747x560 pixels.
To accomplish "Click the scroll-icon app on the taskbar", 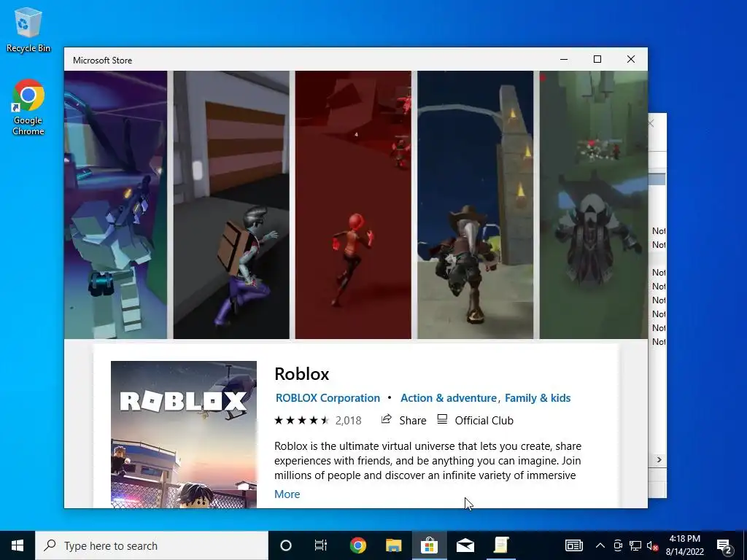I will point(500,545).
